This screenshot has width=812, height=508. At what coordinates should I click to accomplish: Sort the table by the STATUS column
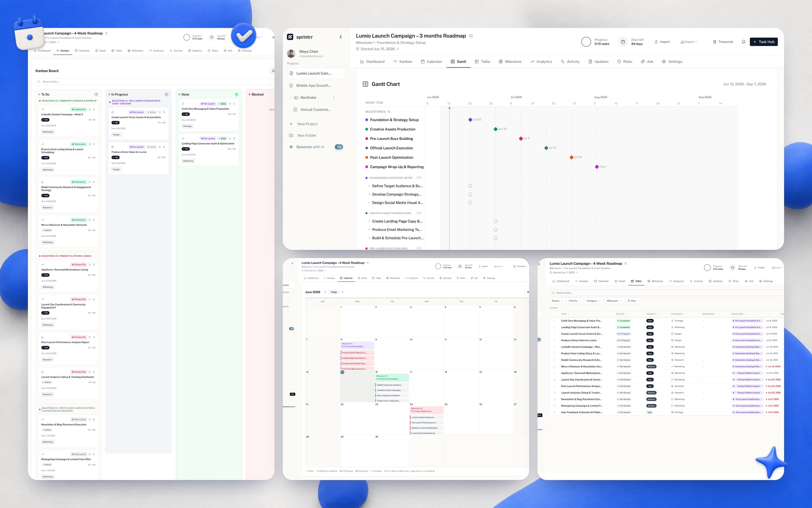[x=621, y=314]
